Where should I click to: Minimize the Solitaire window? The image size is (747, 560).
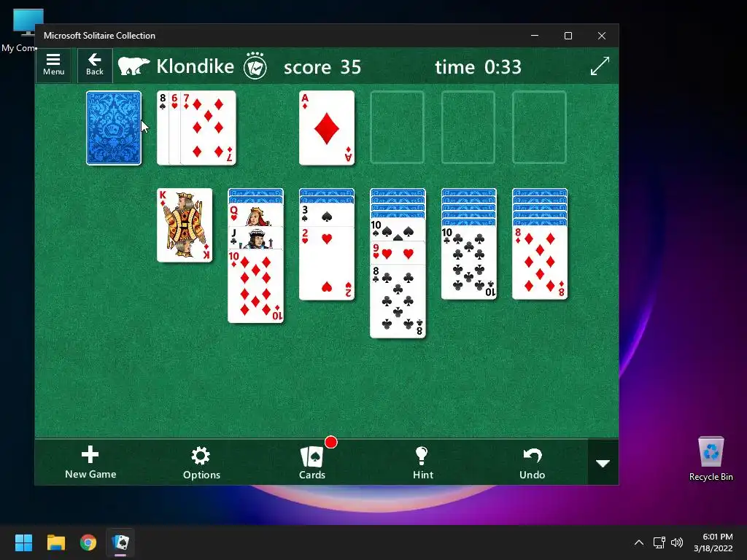535,36
